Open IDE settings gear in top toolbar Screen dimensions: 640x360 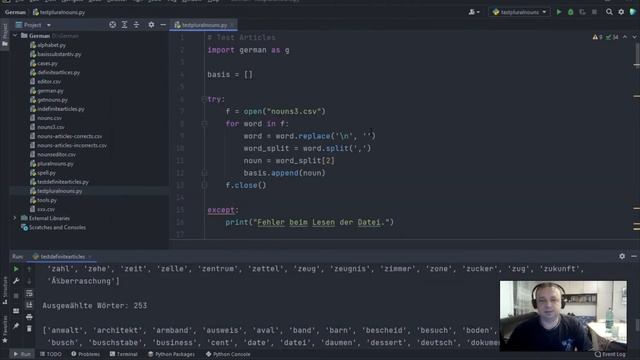(621, 12)
